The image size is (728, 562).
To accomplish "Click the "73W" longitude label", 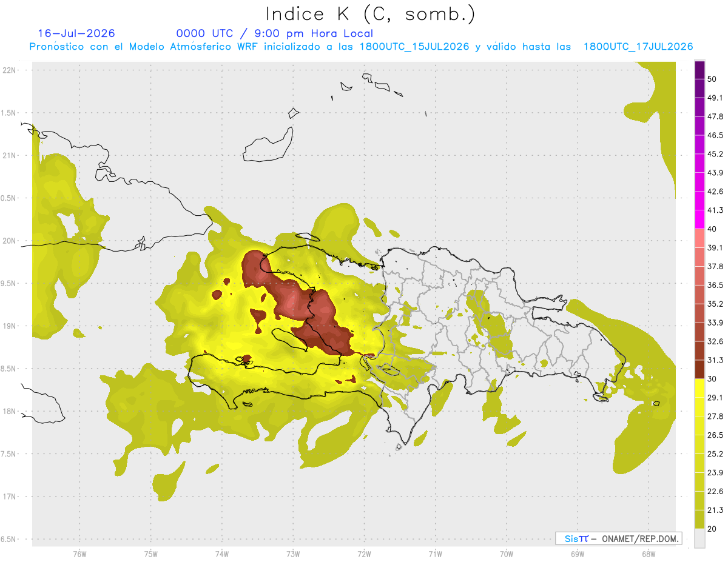I will [293, 554].
